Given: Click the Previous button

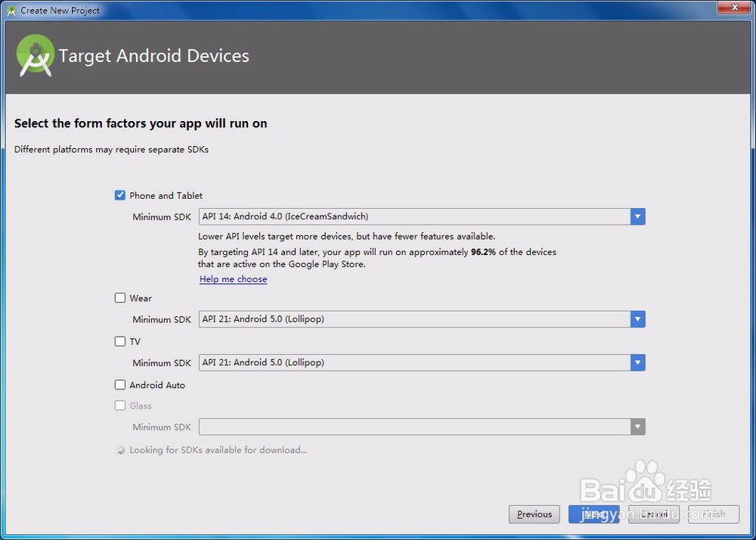Looking at the screenshot, I should [534, 514].
